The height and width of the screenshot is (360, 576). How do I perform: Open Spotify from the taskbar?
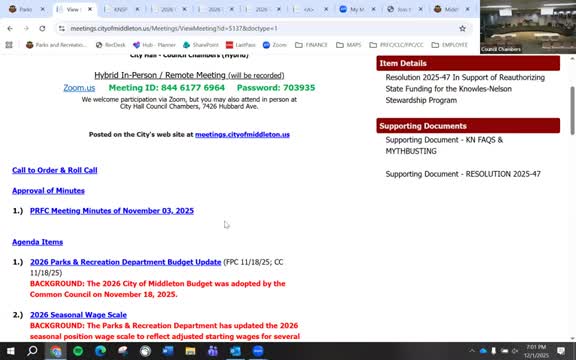coord(78,351)
